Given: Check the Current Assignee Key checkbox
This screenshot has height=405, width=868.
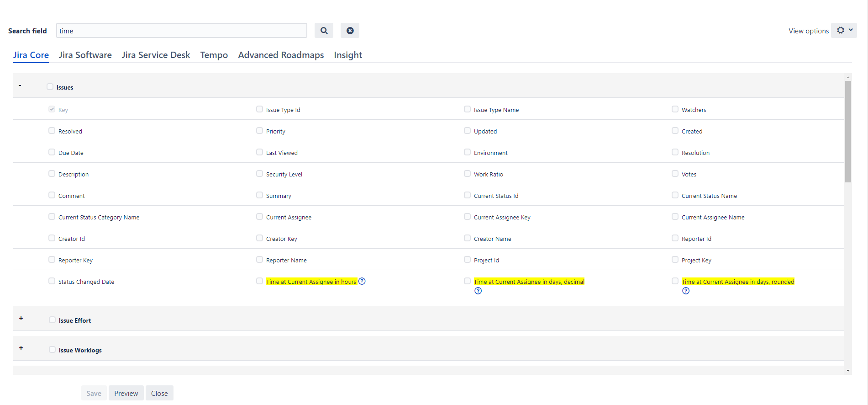Looking at the screenshot, I should pyautogui.click(x=468, y=216).
